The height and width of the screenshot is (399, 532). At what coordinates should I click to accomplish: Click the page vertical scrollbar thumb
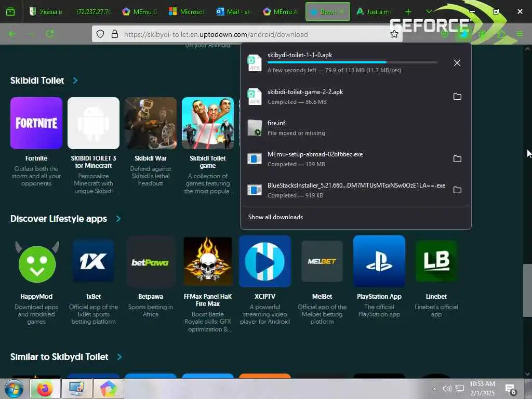point(527,290)
